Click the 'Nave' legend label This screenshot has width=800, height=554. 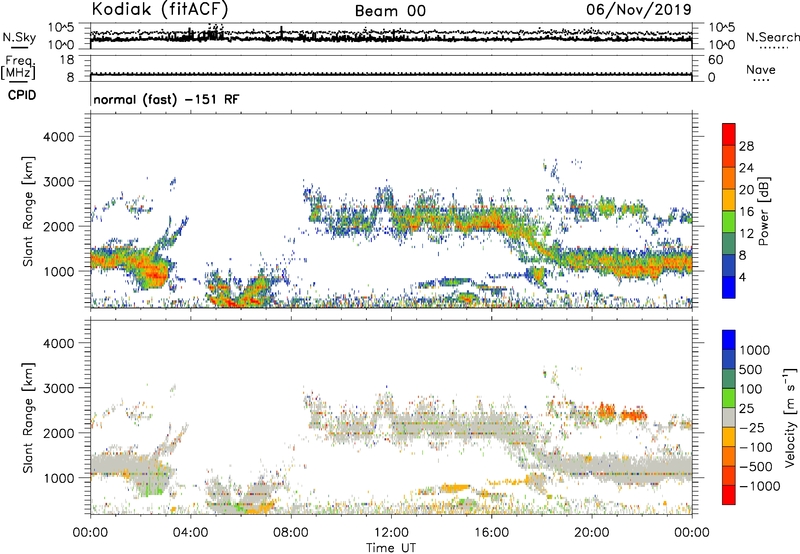(x=761, y=69)
